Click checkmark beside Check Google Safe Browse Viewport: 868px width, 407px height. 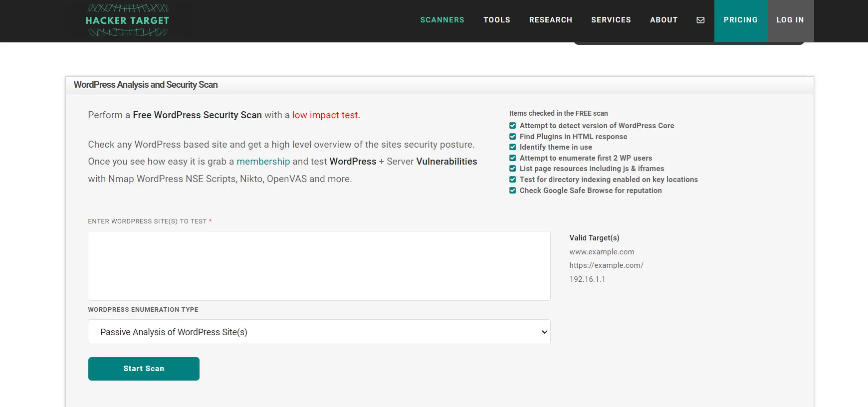(x=512, y=191)
